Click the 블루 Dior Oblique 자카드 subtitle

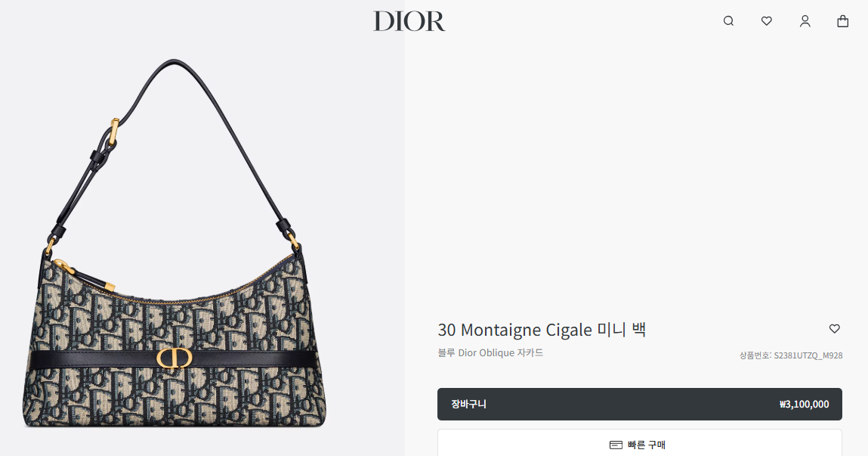[x=490, y=353]
